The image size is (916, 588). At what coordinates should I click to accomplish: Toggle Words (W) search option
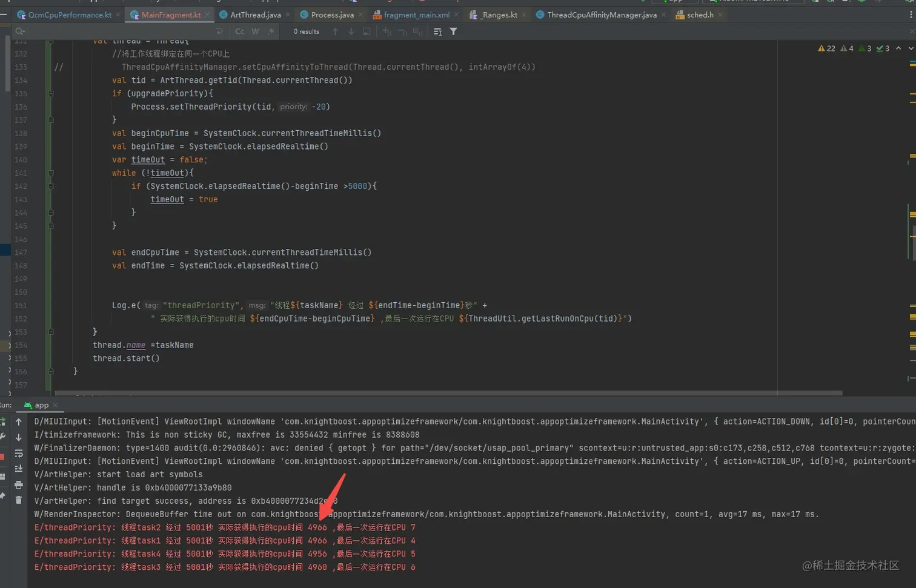click(x=255, y=31)
